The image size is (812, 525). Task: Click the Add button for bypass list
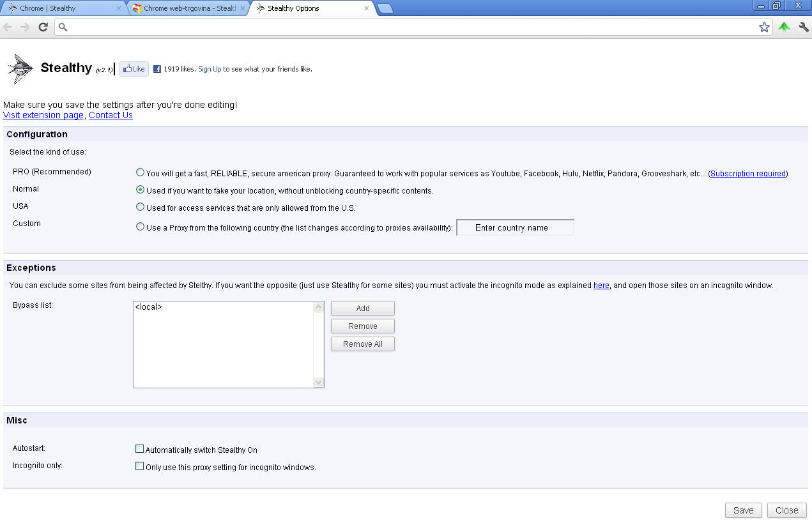click(363, 308)
